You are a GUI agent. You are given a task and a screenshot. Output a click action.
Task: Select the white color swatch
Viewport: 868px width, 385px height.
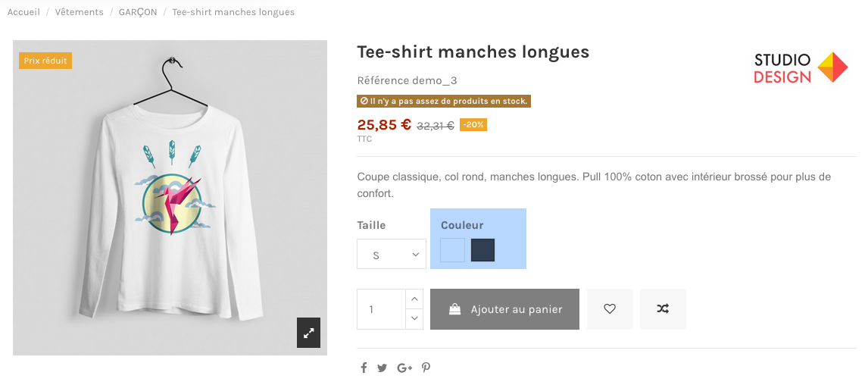point(452,250)
